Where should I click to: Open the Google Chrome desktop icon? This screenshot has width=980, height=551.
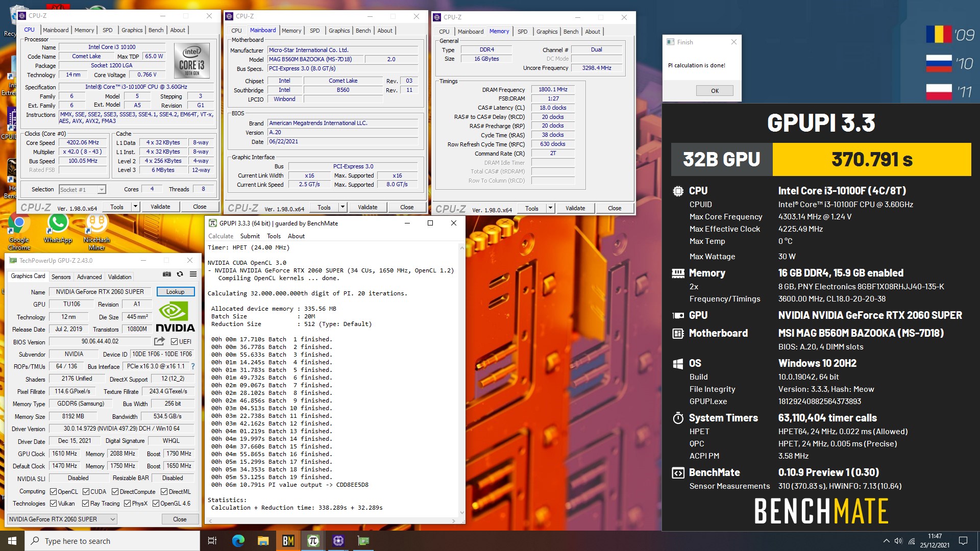pos(19,232)
